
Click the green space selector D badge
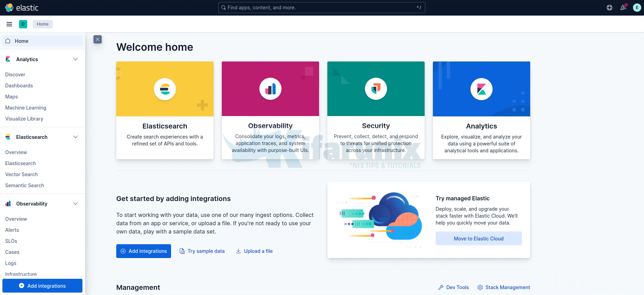tap(23, 24)
